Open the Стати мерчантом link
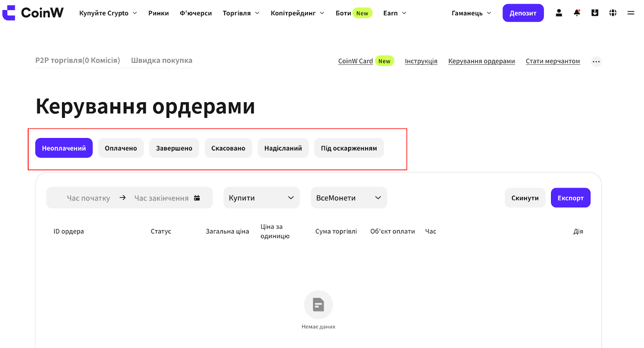The height and width of the screenshot is (348, 644). pos(553,61)
